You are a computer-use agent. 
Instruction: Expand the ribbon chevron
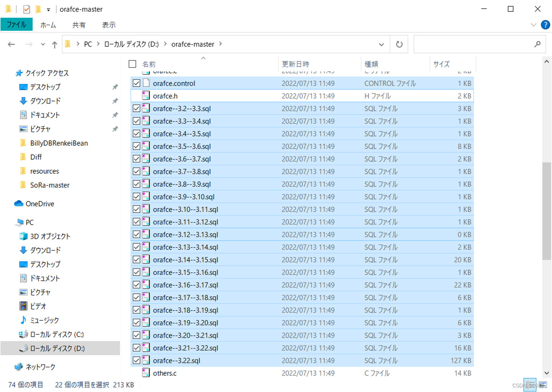click(x=533, y=25)
